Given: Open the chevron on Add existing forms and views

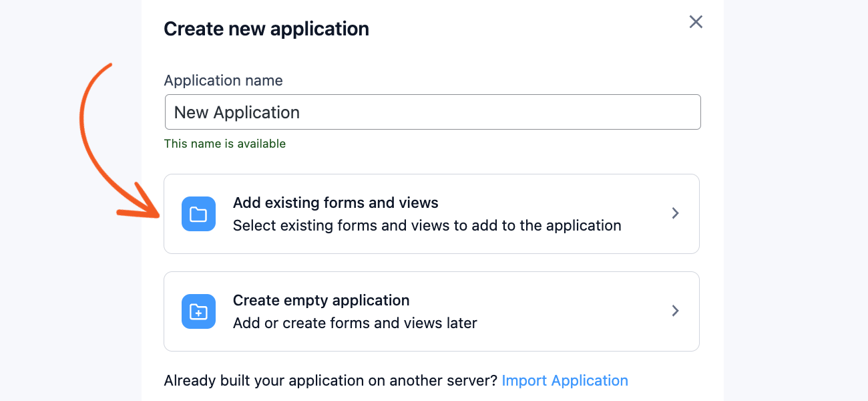Looking at the screenshot, I should point(676,213).
